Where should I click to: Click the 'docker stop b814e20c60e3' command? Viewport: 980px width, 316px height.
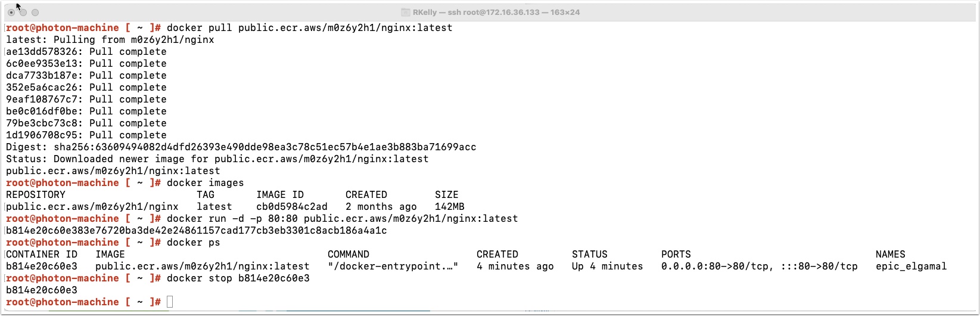pyautogui.click(x=238, y=278)
